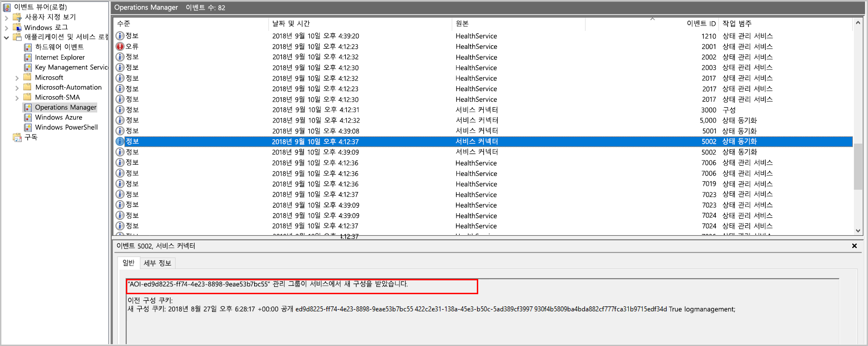Click the Windows PowerShell log icon
Screen dimensions: 868x346
(x=28, y=127)
